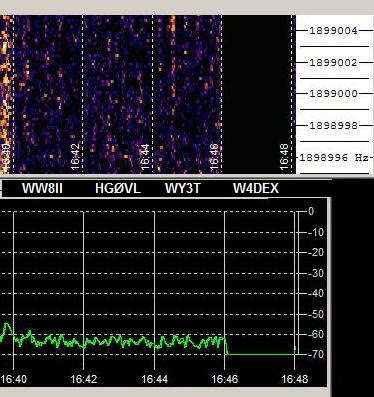Click the -20 dB level label
This screenshot has height=397, width=374.
[316, 253]
